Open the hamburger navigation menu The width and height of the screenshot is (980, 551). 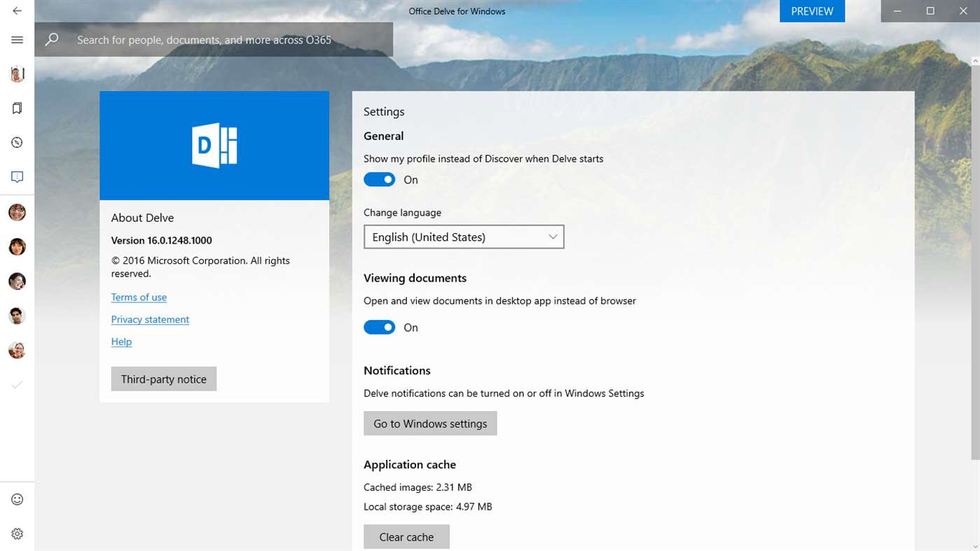[17, 40]
